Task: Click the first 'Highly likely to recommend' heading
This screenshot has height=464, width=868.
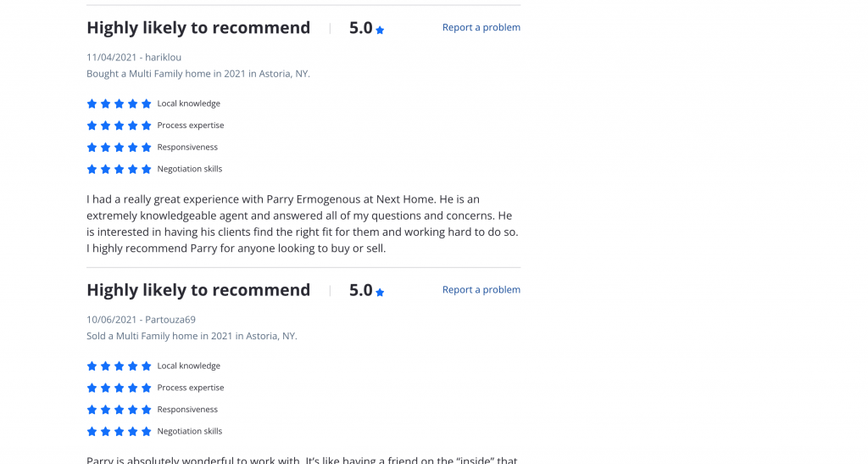Action: (198, 27)
